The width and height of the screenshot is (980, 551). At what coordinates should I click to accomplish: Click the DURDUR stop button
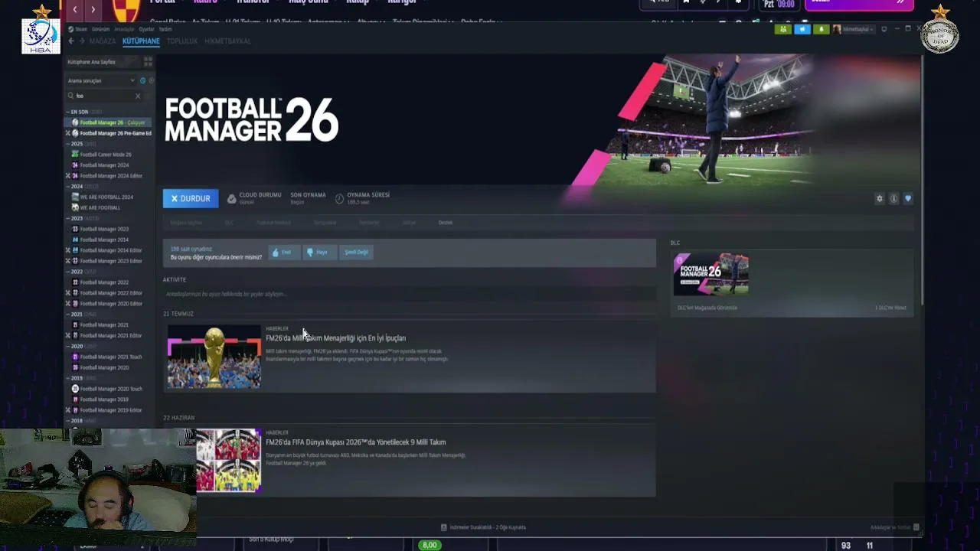191,199
